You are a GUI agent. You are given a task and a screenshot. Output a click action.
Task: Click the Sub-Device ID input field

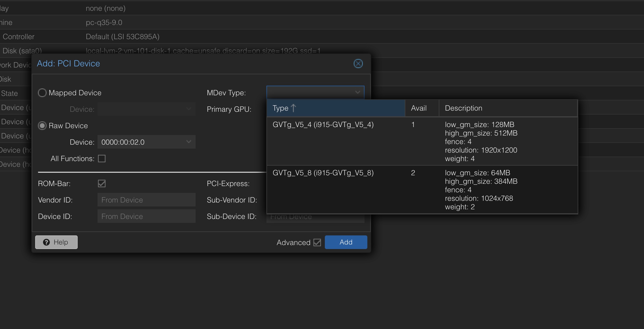pos(315,219)
